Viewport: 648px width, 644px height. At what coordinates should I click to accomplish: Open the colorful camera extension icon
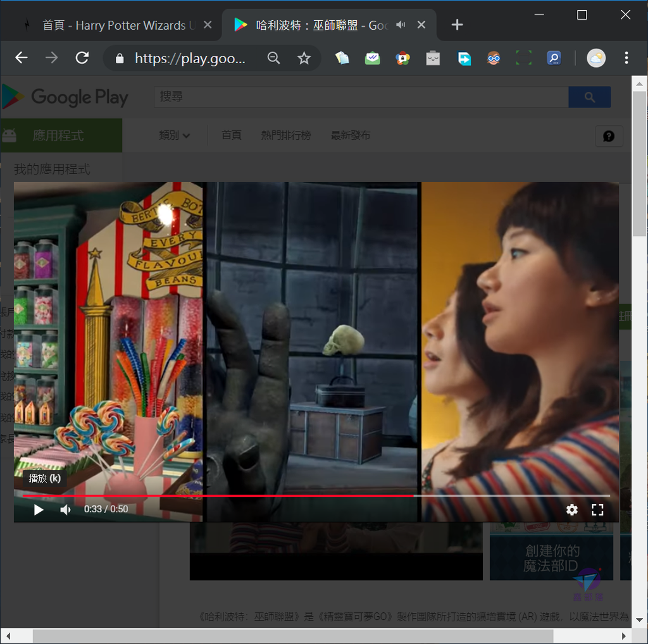coord(402,58)
